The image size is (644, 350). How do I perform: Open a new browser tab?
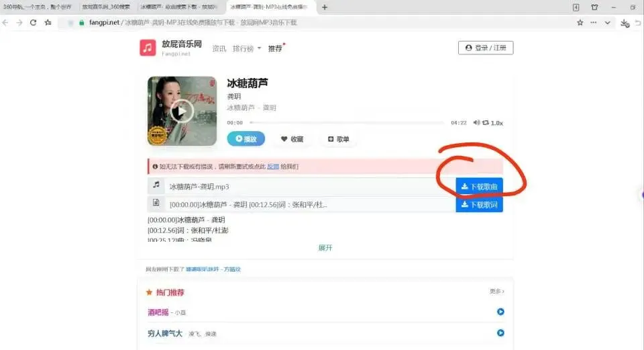tap(325, 7)
